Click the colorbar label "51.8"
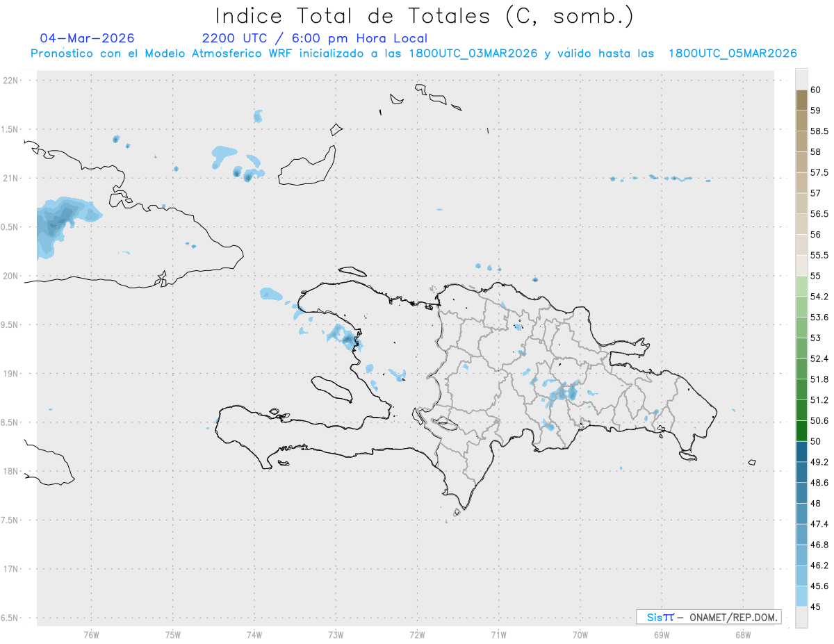The height and width of the screenshot is (644, 834). point(819,379)
